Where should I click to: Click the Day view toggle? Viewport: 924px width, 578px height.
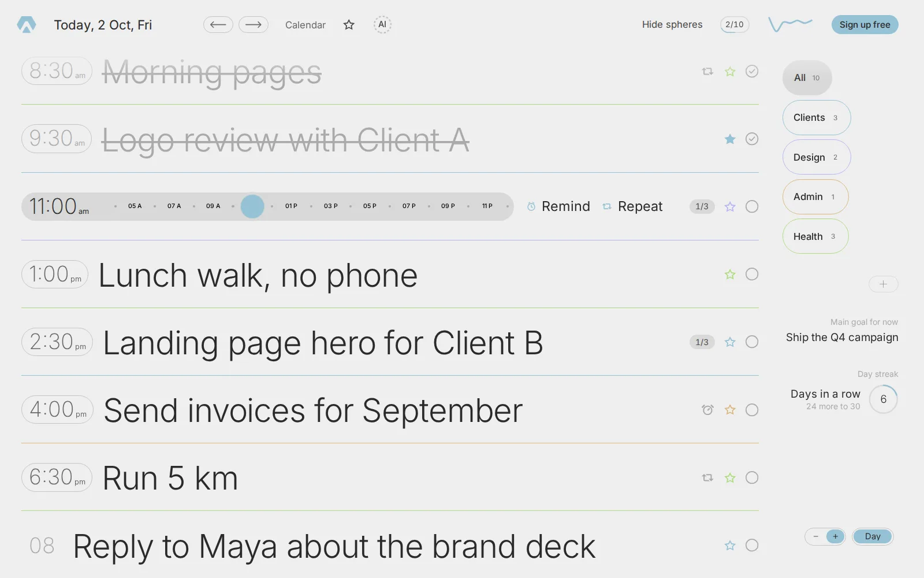873,536
